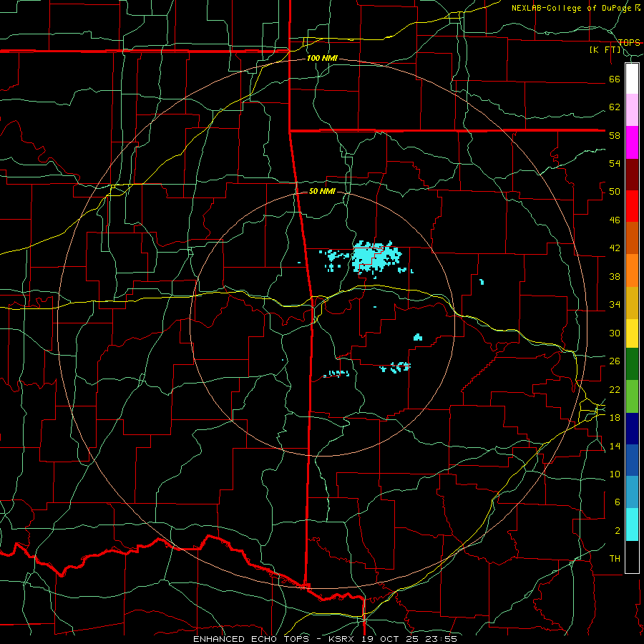Select the bright red legend swatch
644x644 pixels.
tap(632, 206)
